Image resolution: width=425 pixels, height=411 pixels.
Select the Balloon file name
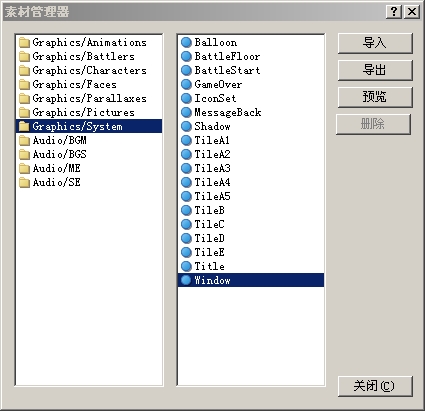pyautogui.click(x=216, y=43)
